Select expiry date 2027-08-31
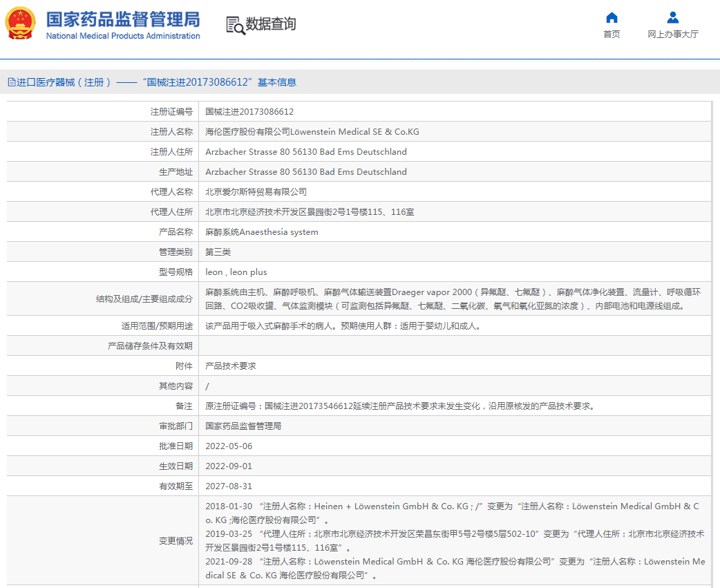Screen dimensions: 720x588 [x=229, y=486]
